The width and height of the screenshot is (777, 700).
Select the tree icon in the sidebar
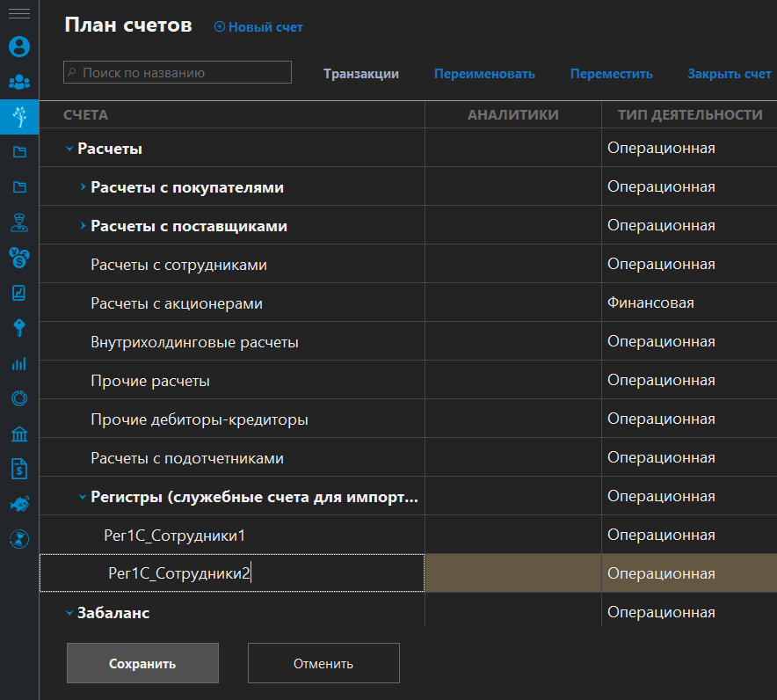pos(19,116)
